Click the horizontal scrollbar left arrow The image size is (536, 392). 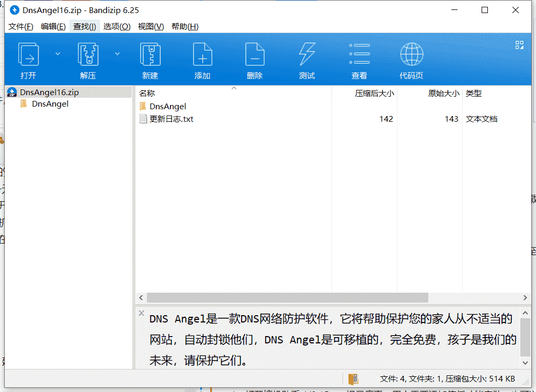coord(141,298)
